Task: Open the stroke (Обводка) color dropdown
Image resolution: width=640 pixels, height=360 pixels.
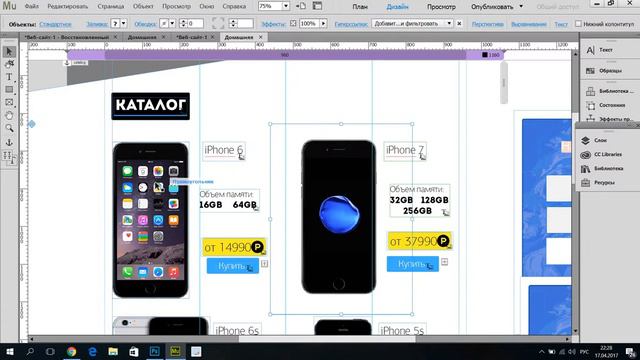Action: [172, 24]
